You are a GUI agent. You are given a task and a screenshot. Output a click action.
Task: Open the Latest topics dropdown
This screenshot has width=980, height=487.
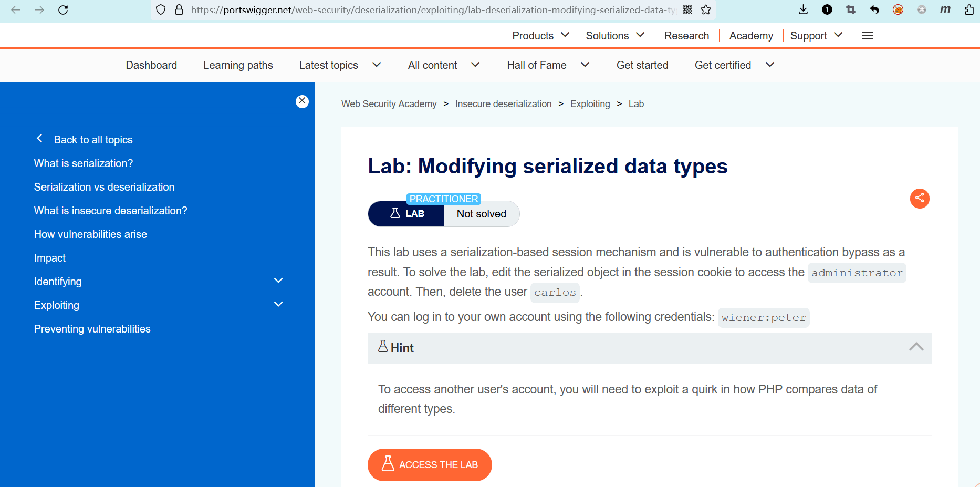point(340,65)
